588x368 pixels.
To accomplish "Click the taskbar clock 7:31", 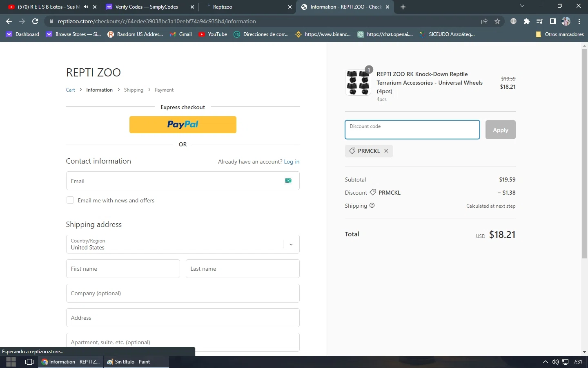I will [578, 362].
